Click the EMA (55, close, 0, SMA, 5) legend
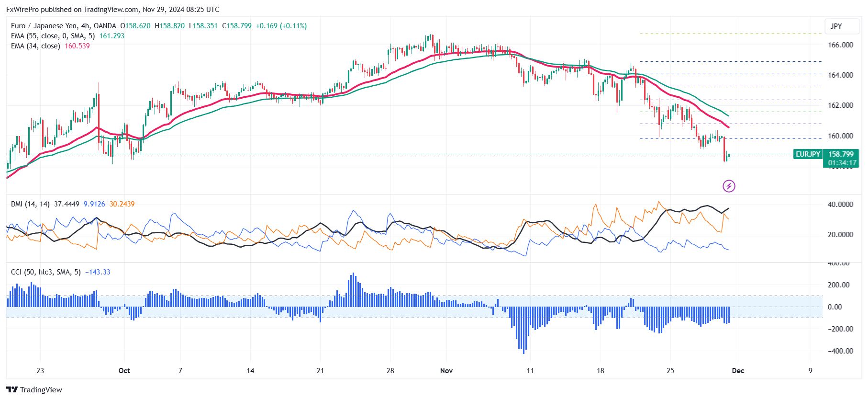The width and height of the screenshot is (868, 400). point(53,36)
